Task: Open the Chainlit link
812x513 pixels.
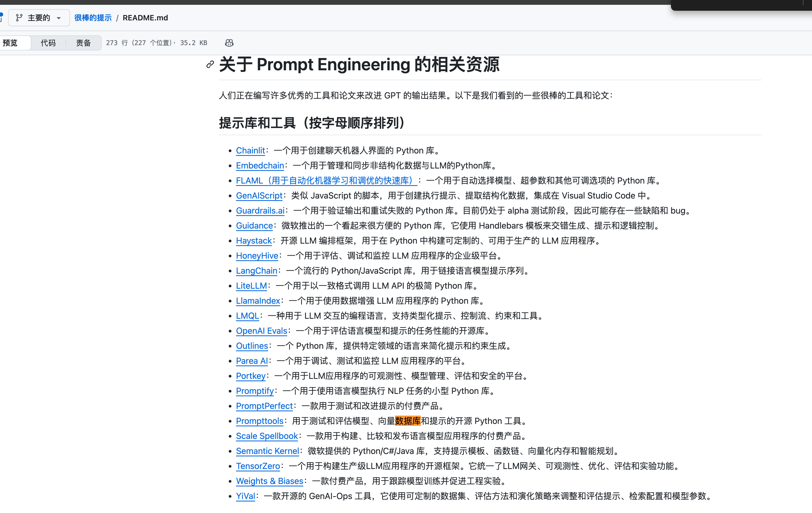Action: (x=250, y=151)
